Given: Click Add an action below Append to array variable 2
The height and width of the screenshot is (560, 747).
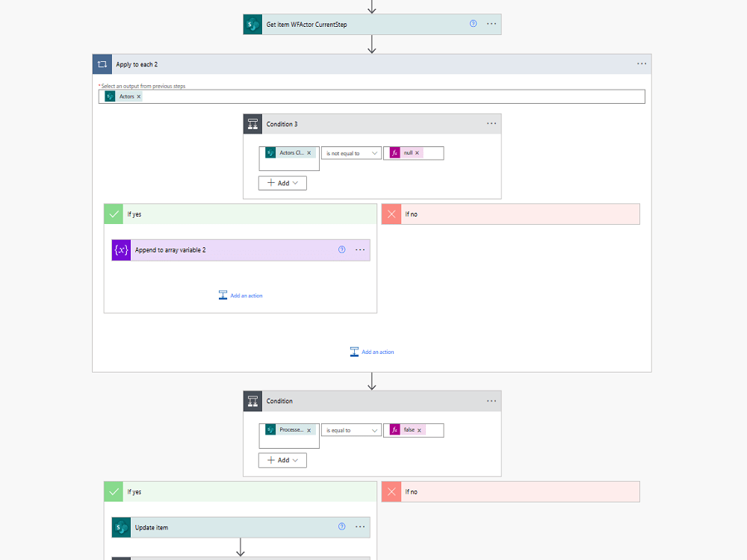Looking at the screenshot, I should [x=241, y=295].
